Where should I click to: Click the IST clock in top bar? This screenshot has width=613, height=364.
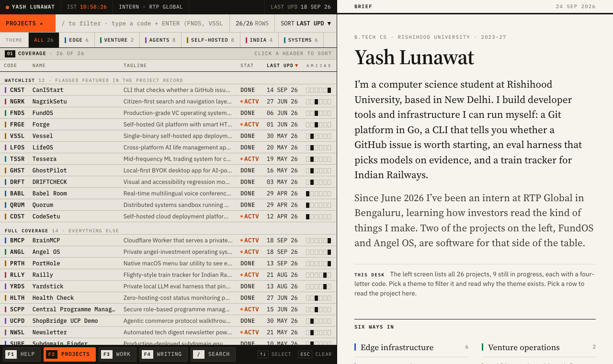click(87, 7)
